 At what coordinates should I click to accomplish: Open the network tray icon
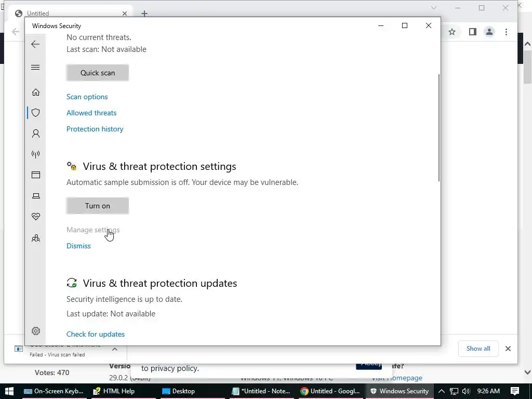pos(454,391)
